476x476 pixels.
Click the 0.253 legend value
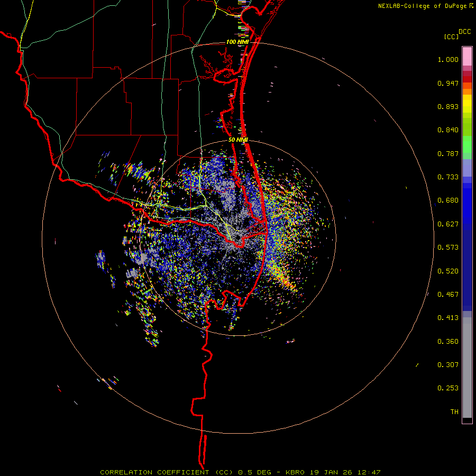[448, 388]
